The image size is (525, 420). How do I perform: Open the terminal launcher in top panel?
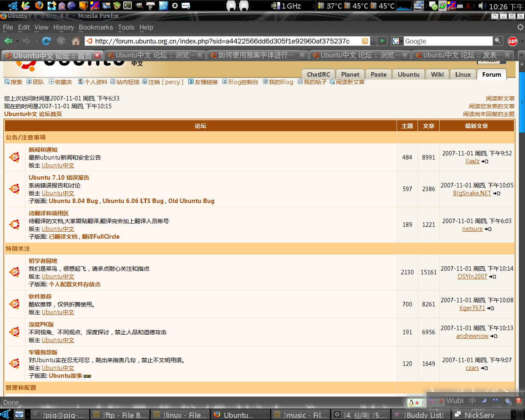(128, 5)
